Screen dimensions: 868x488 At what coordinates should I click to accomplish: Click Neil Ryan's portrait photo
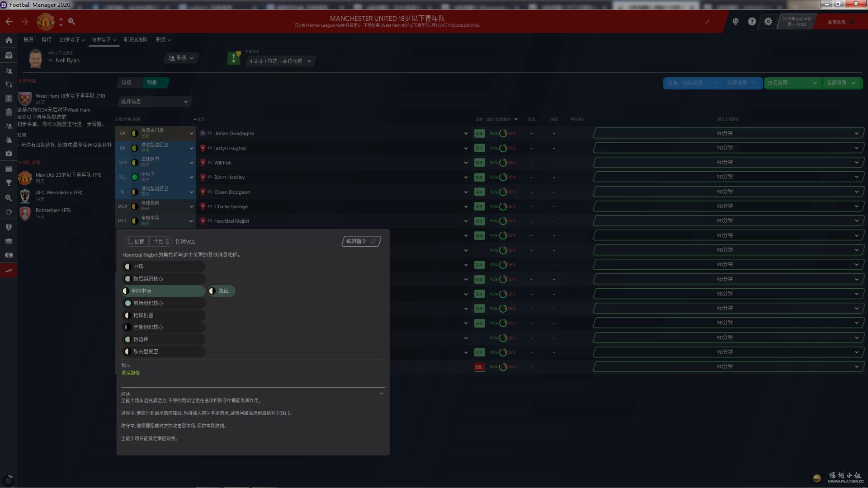pyautogui.click(x=36, y=58)
